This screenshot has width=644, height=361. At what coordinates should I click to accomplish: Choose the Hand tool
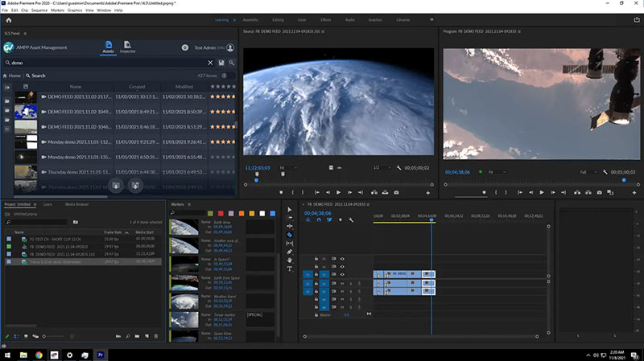[x=290, y=260]
